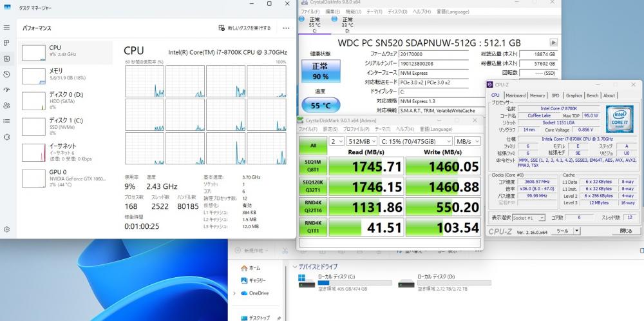Viewport: 644px width, 321px height.
Task: Click ツール button in CPU-Z
Action: [x=562, y=231]
